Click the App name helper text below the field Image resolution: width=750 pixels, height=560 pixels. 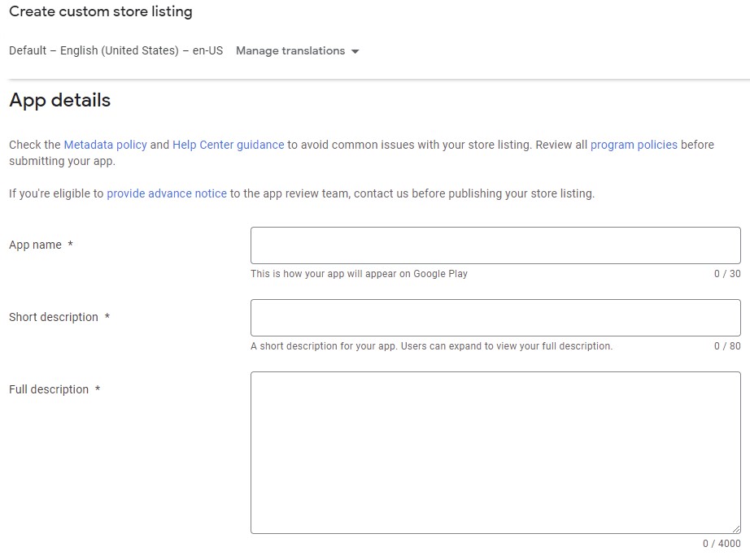[357, 274]
